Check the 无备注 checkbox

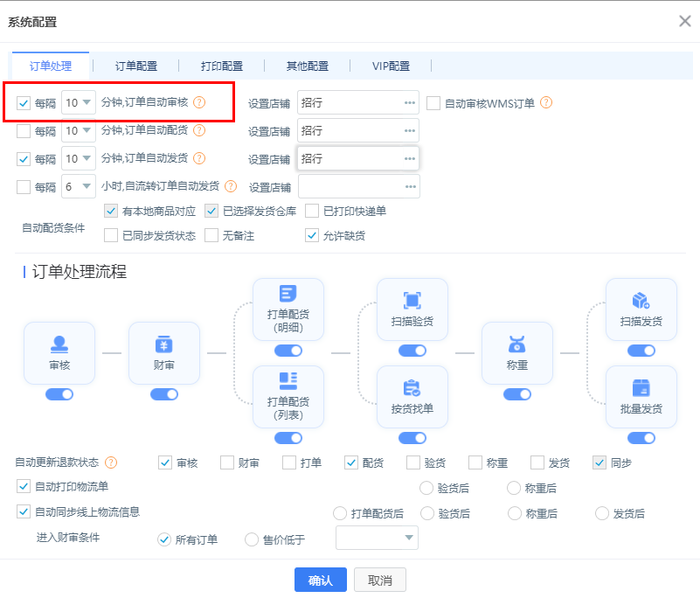(x=211, y=235)
